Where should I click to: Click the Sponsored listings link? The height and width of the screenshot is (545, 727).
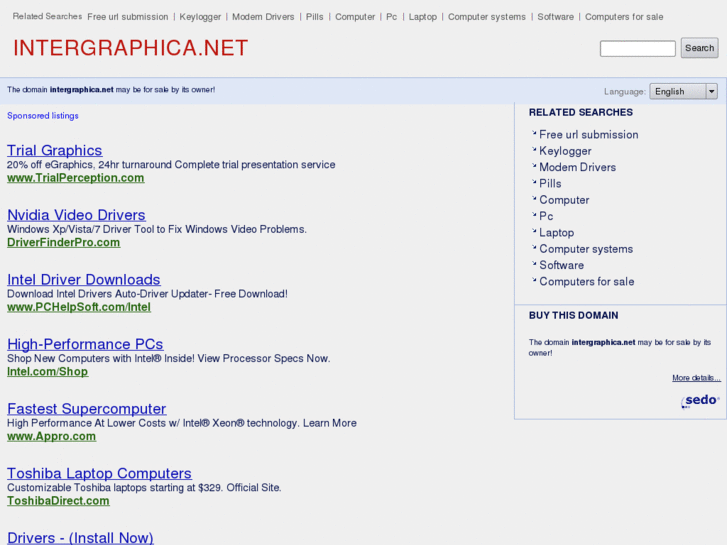click(43, 116)
